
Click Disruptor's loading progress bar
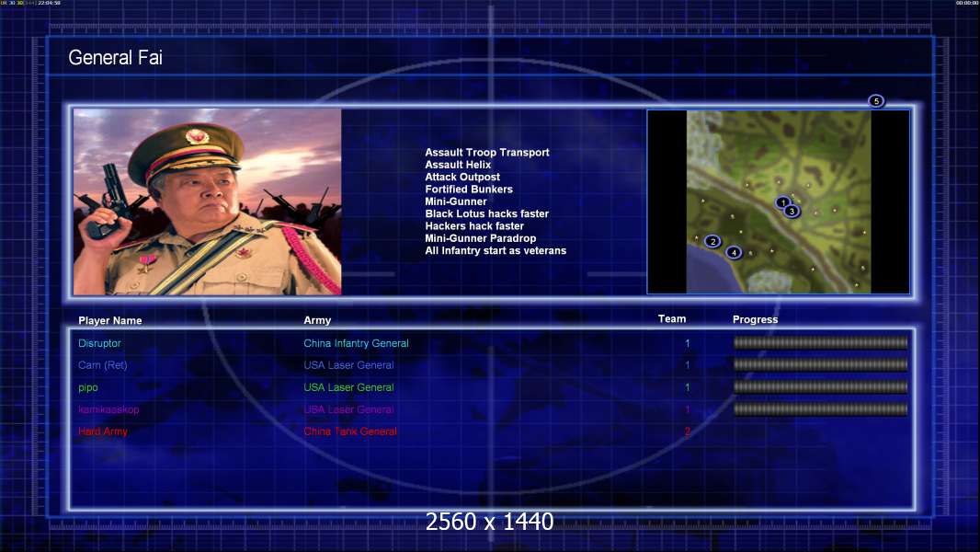821,342
